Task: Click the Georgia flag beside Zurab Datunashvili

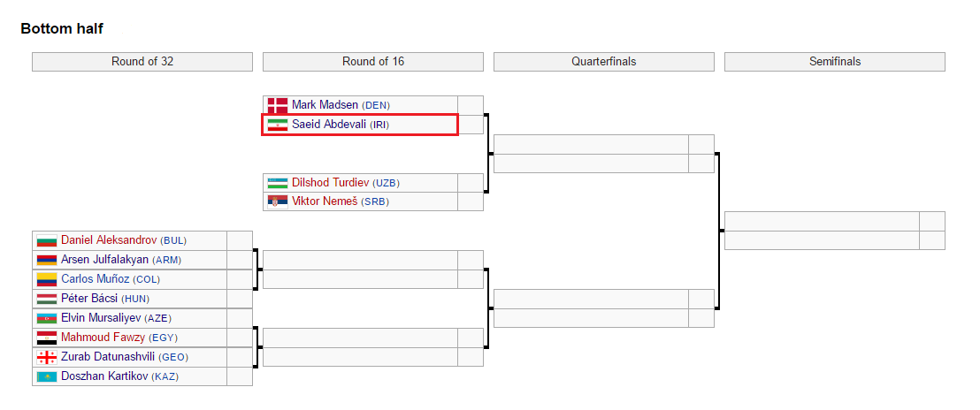Action: (46, 357)
